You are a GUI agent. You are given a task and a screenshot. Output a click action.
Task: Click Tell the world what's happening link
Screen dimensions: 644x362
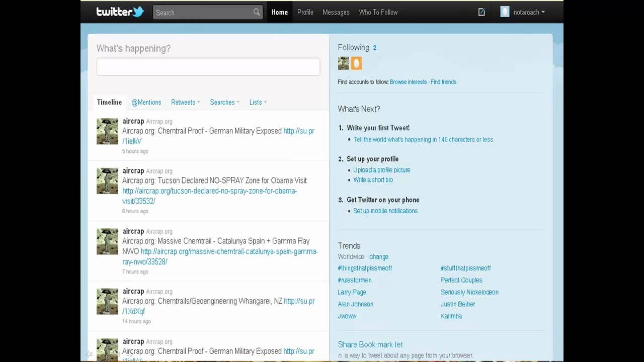[x=423, y=140]
